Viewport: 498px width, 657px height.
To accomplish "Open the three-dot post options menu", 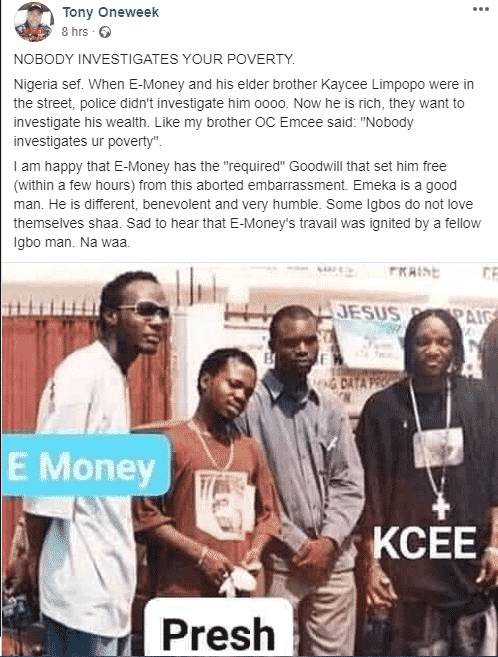I will point(480,9).
